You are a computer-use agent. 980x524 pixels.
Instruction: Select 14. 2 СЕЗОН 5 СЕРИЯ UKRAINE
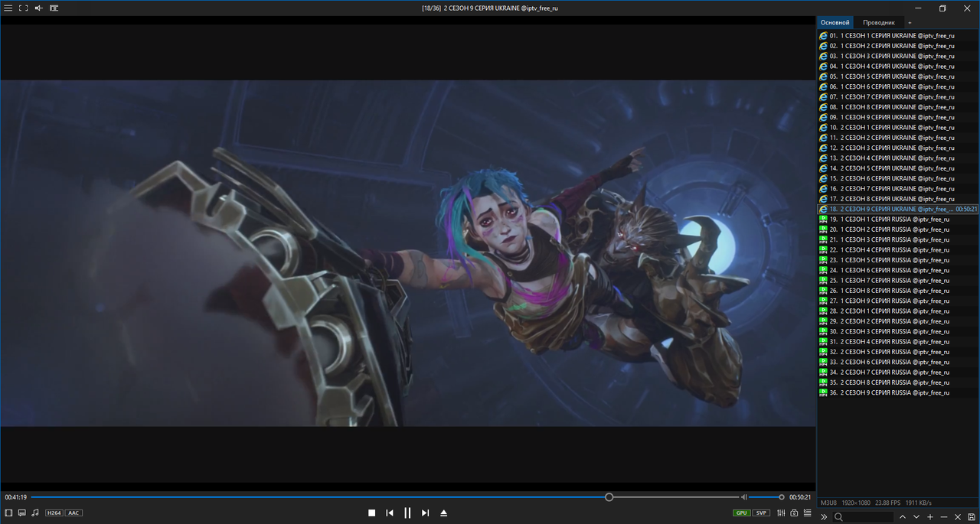point(898,168)
